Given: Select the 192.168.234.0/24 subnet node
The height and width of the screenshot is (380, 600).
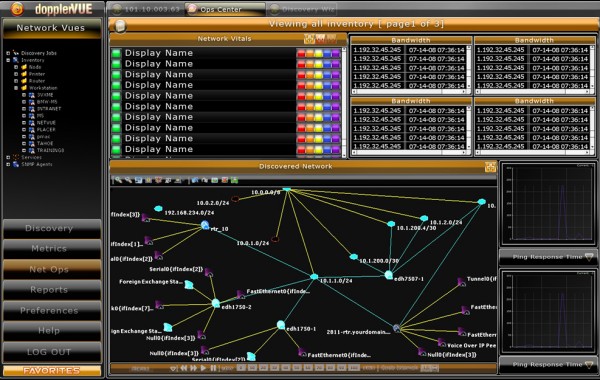Looking at the screenshot, I should 158,209.
